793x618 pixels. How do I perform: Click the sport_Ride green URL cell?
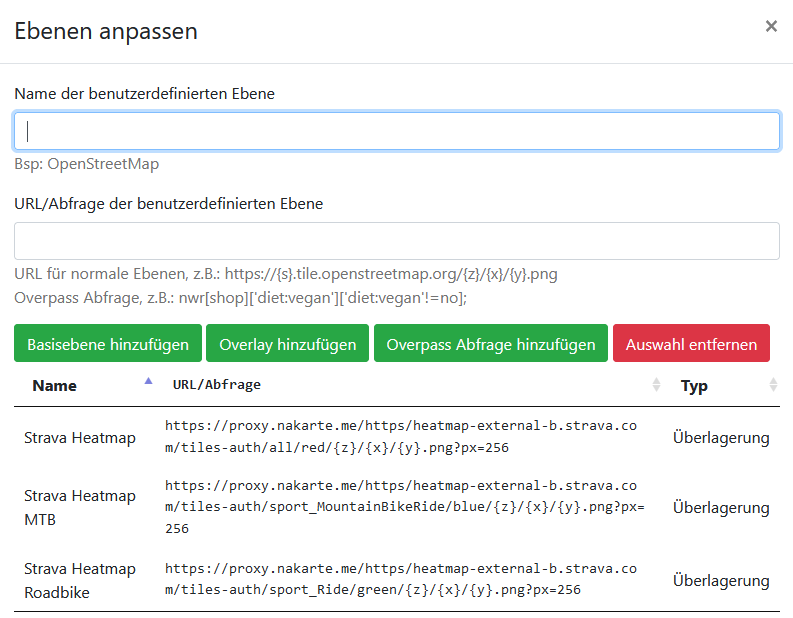point(400,579)
